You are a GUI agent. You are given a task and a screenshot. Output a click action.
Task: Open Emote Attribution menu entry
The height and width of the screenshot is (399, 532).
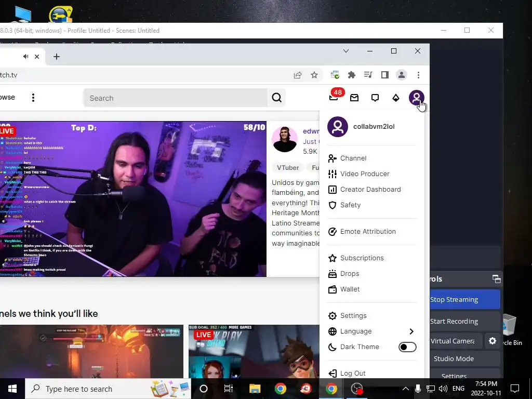point(372,231)
